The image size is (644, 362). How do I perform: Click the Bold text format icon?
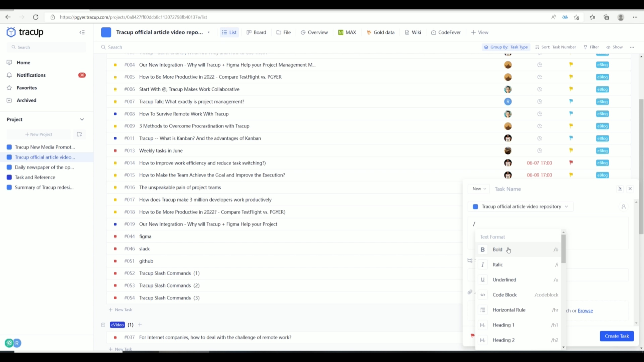pos(482,249)
